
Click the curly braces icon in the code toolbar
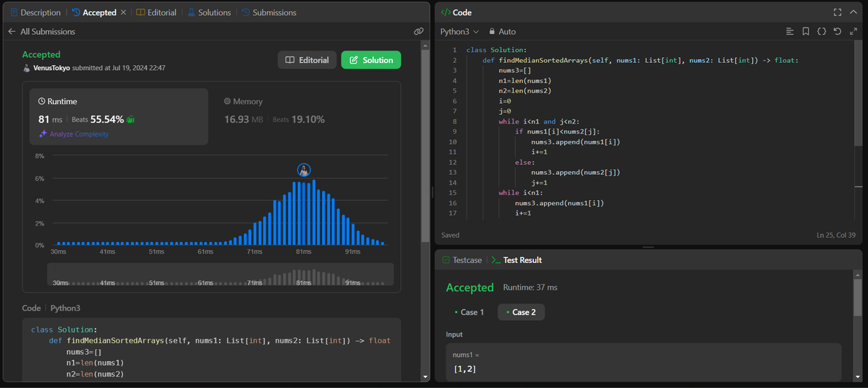(x=822, y=32)
